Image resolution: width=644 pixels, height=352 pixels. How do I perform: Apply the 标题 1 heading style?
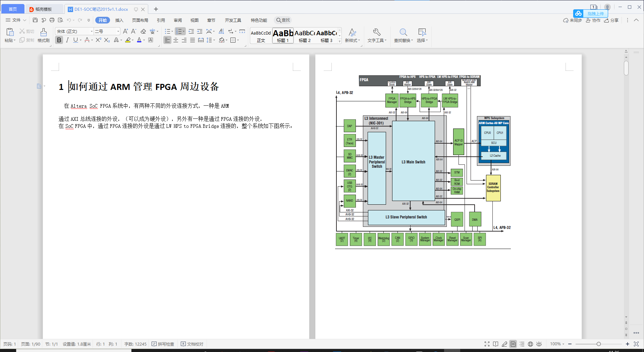(283, 36)
